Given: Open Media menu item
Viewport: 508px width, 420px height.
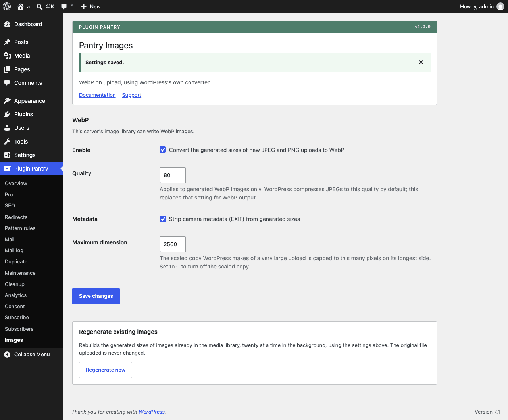Looking at the screenshot, I should [x=32, y=56].
